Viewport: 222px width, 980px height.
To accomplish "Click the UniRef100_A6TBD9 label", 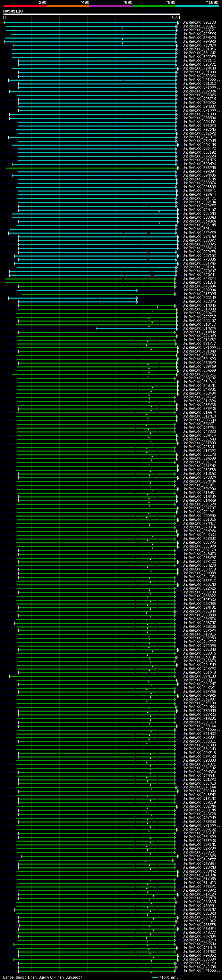I will pyautogui.click(x=199, y=443).
